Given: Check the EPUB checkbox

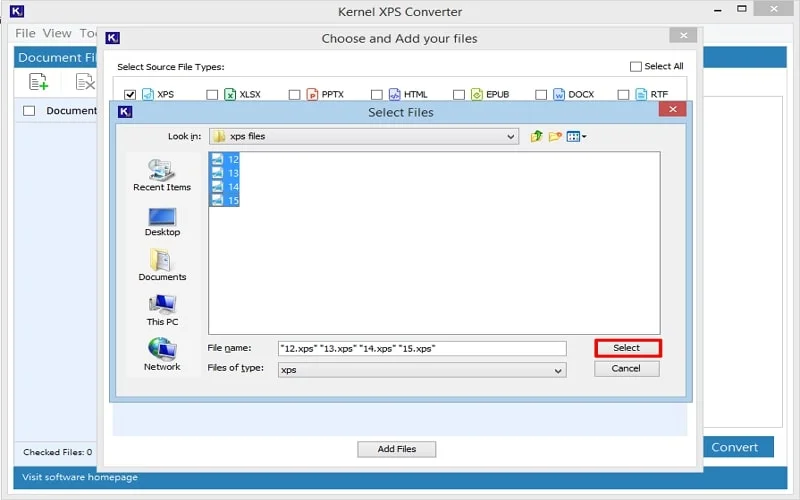Looking at the screenshot, I should pos(459,94).
